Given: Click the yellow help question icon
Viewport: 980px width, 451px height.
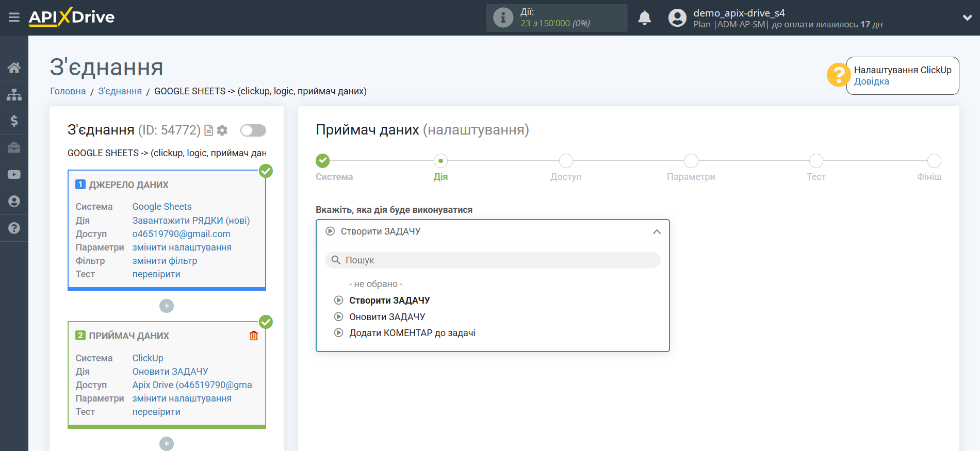Looking at the screenshot, I should 838,75.
